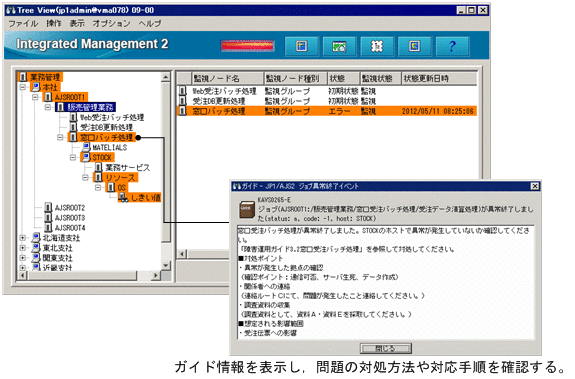The height and width of the screenshot is (379, 575).
Task: Open the オプション menu
Action: coord(111,23)
